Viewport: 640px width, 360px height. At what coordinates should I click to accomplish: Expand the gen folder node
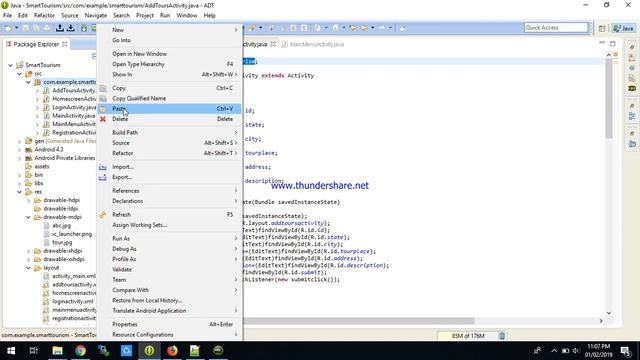tap(20, 141)
